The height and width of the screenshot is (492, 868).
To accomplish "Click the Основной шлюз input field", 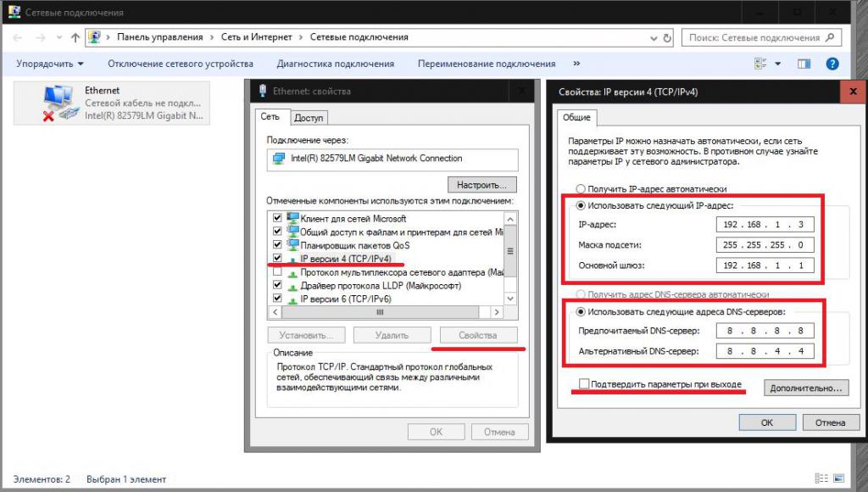I will point(765,266).
